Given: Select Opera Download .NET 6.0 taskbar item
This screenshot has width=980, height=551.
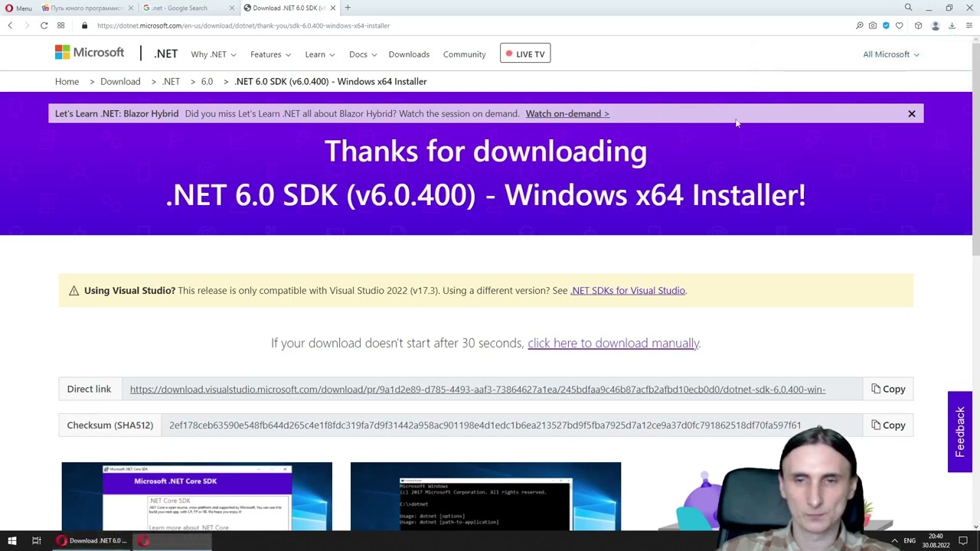Looking at the screenshot, I should tap(92, 541).
